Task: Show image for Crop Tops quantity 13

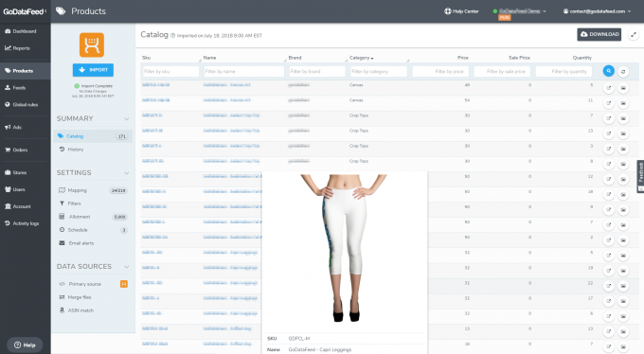Action: (x=623, y=133)
